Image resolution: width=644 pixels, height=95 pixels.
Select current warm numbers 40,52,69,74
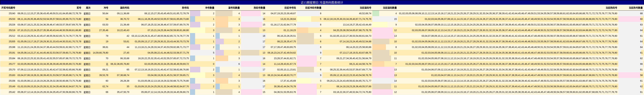pos(365,14)
